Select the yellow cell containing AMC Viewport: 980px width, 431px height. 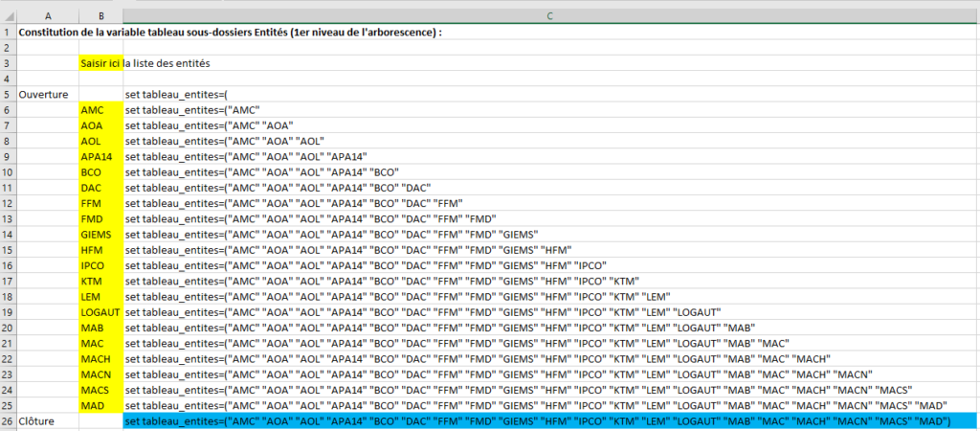point(100,110)
